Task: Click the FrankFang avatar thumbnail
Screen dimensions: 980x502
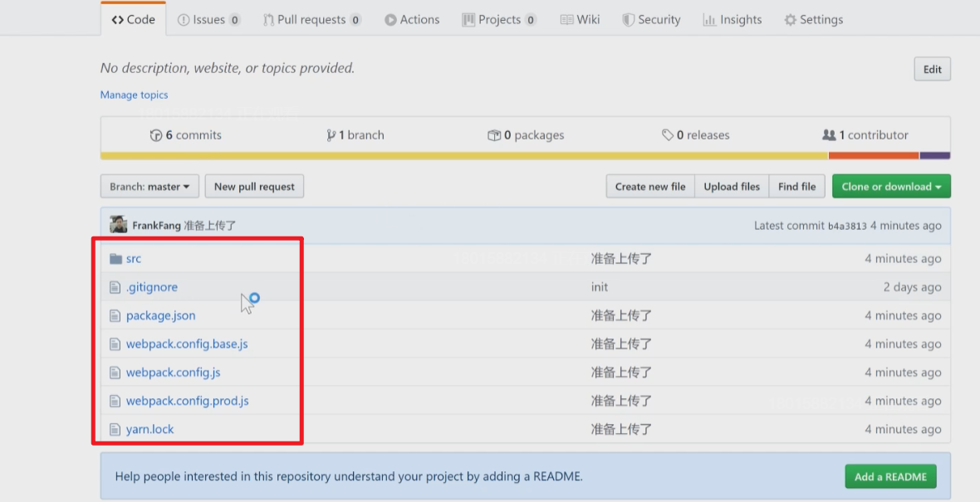Action: click(x=118, y=225)
